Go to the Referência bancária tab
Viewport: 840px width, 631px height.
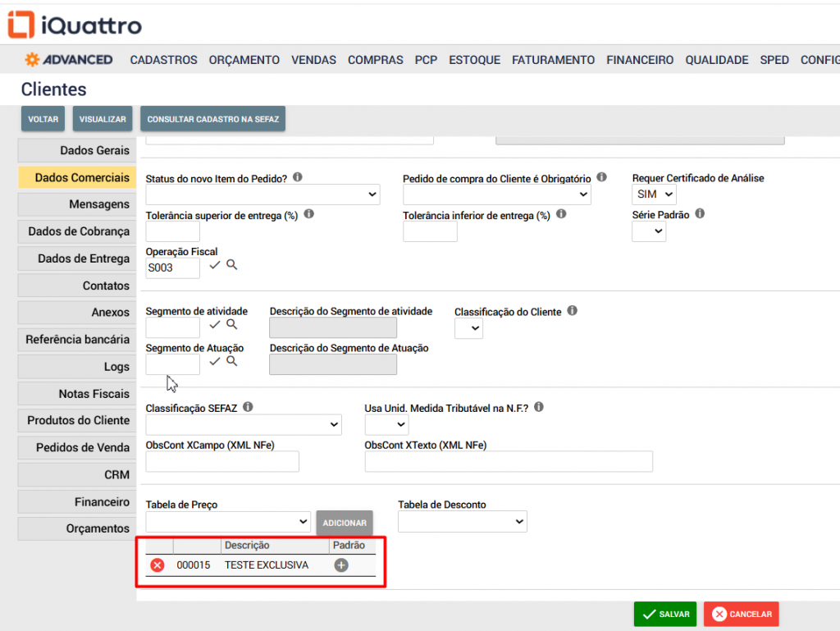click(x=76, y=340)
